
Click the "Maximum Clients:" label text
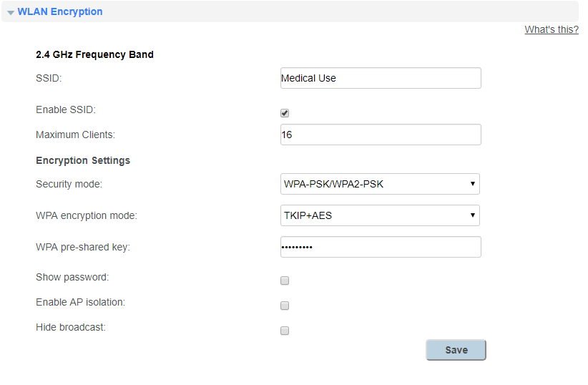tap(75, 135)
